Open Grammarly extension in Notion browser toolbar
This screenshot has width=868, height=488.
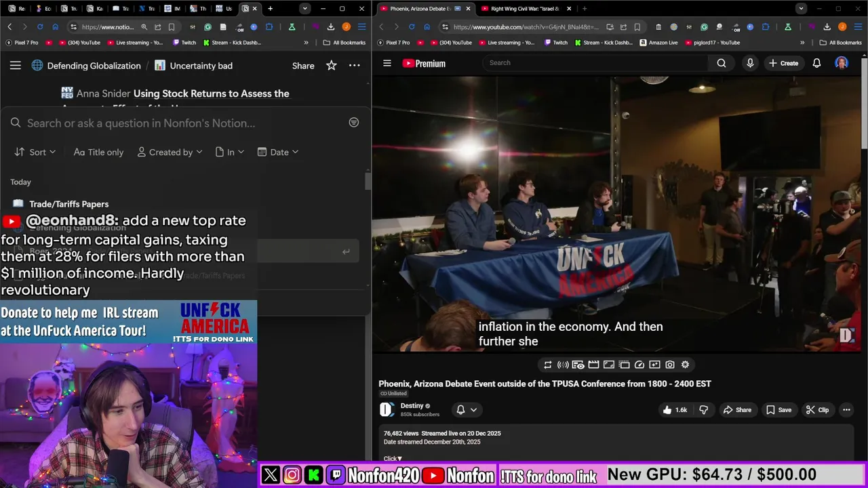[x=208, y=26]
